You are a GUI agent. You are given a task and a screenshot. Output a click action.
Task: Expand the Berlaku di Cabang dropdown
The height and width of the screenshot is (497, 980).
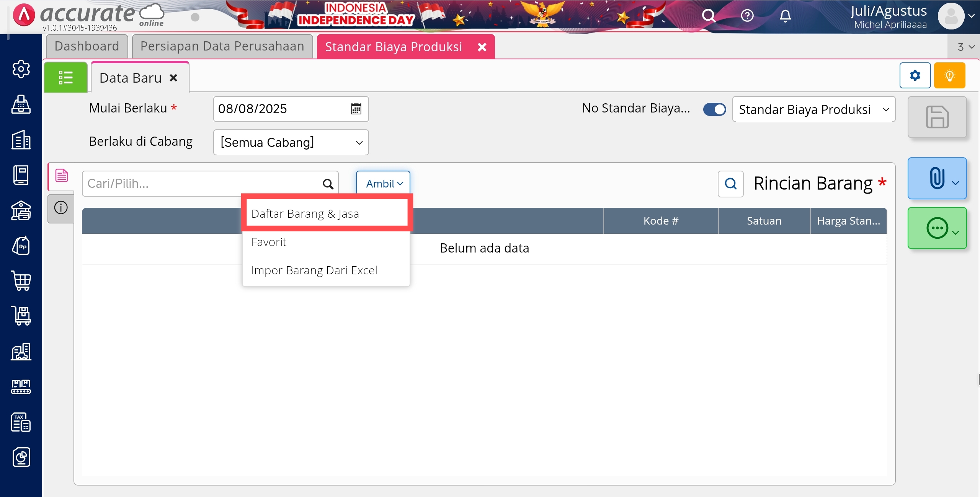pyautogui.click(x=291, y=142)
